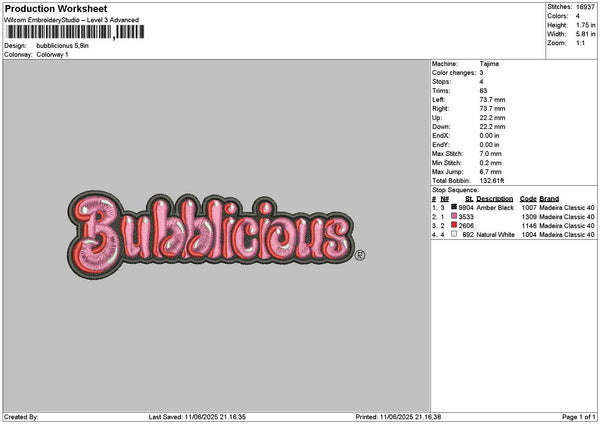Click 'Madeira Classic 40' in the Amber Black row
The width and height of the screenshot is (600, 424).
coord(567,207)
